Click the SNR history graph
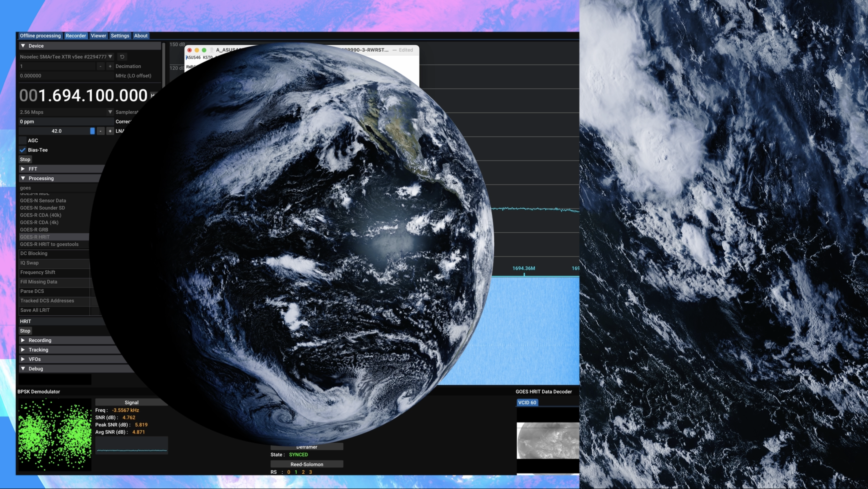Viewport: 868px width, 489px height. [x=132, y=445]
